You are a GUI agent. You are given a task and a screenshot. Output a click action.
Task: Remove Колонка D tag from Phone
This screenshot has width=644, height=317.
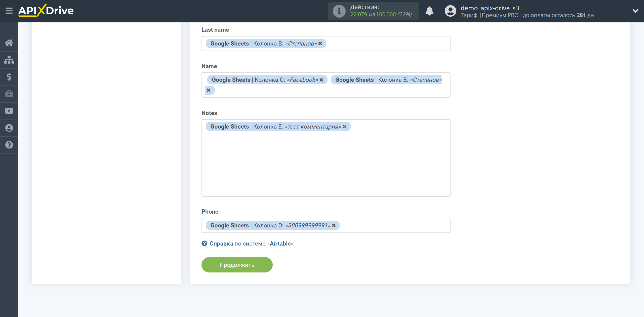click(334, 225)
